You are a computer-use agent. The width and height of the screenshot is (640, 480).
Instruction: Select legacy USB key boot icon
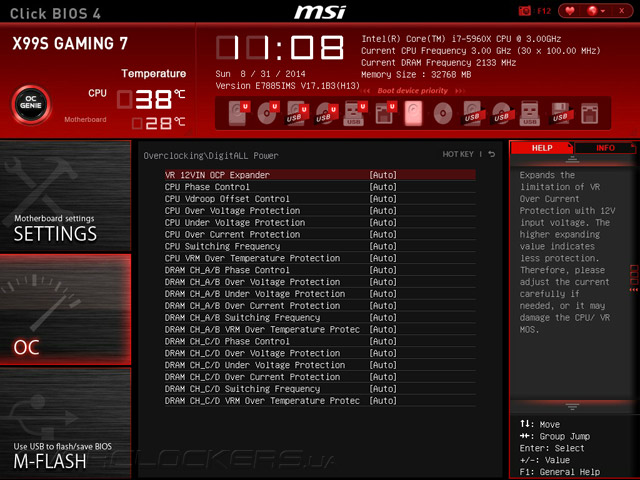point(530,113)
